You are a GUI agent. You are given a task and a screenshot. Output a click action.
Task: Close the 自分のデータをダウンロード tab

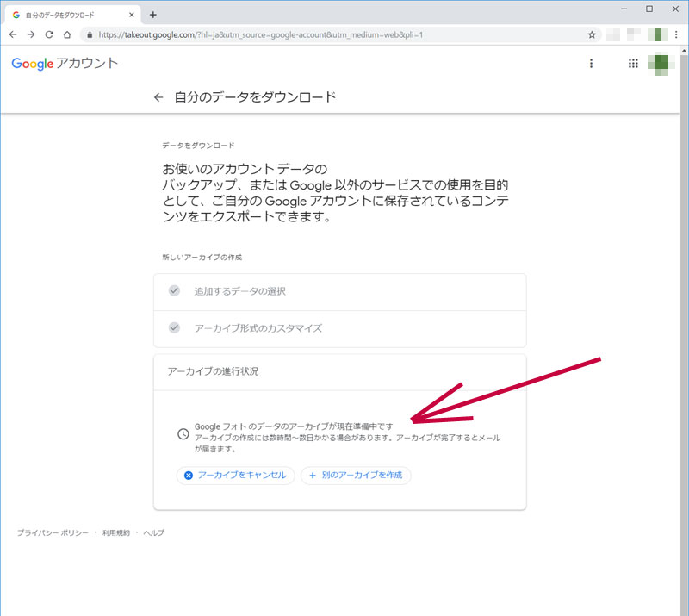131,15
